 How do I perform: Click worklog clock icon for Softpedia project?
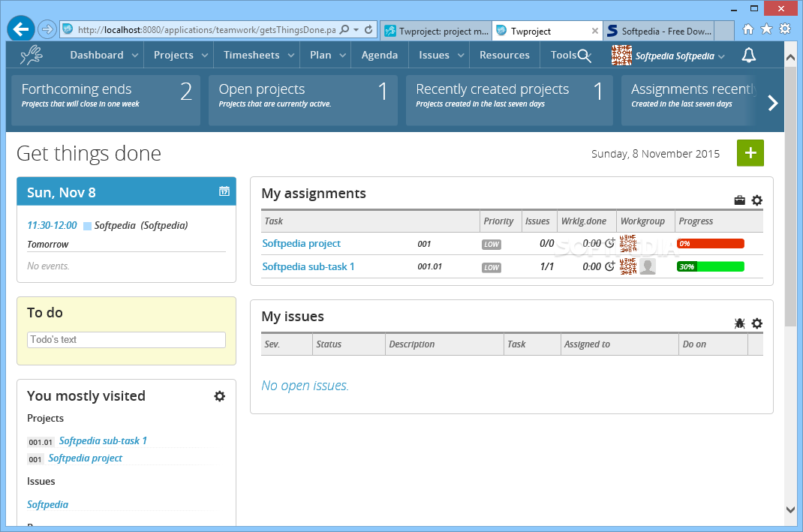(609, 243)
